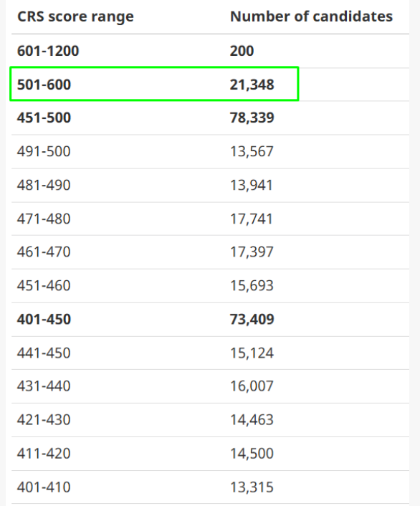The image size is (420, 506).
Task: Click the 21,348 candidates value
Action: [252, 85]
